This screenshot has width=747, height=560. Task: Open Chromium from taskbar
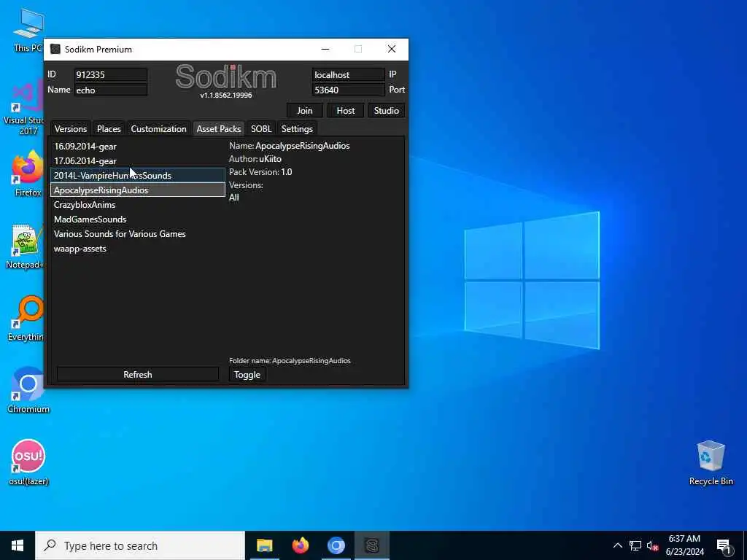336,545
